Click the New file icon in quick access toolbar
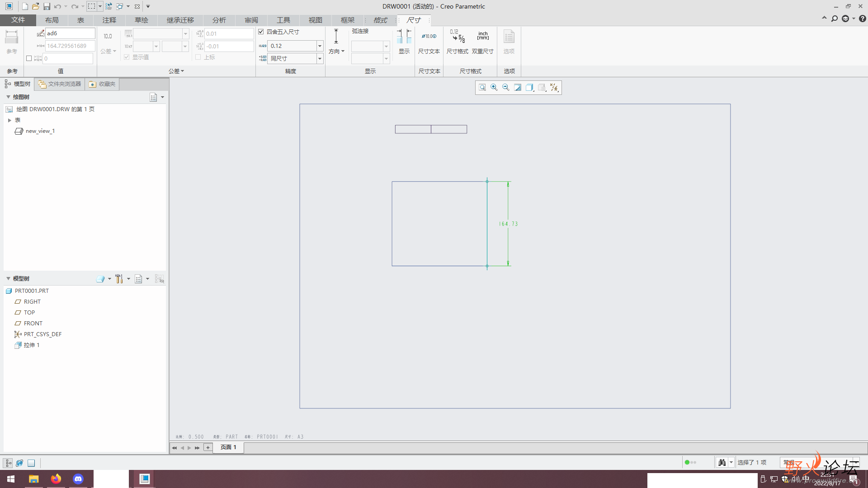Screen dimensions: 868x488 25,6
